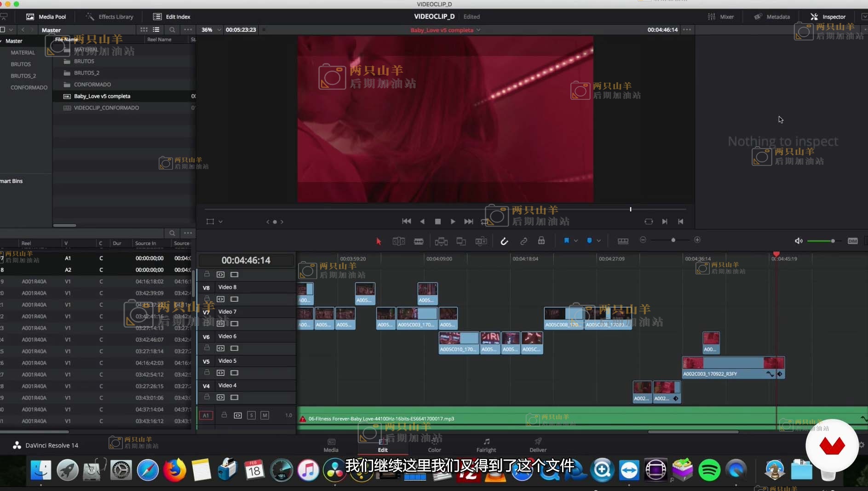868x491 pixels.
Task: Select the arrow selection mode tool
Action: coord(379,241)
